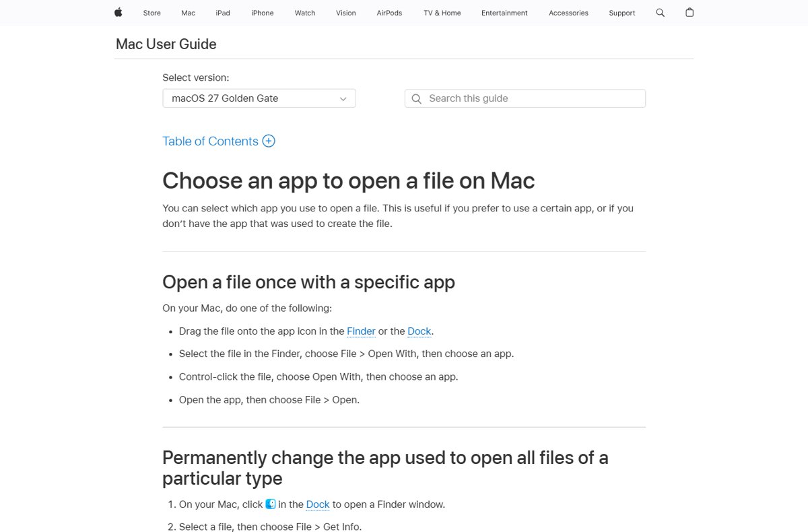Viewport: 808px width, 532px height.
Task: Open the Watch menu
Action: coord(305,13)
